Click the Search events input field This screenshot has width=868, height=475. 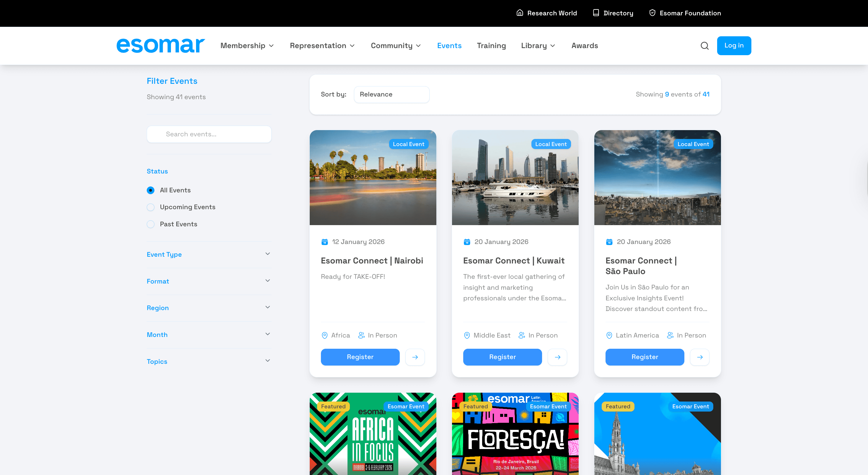click(x=209, y=134)
